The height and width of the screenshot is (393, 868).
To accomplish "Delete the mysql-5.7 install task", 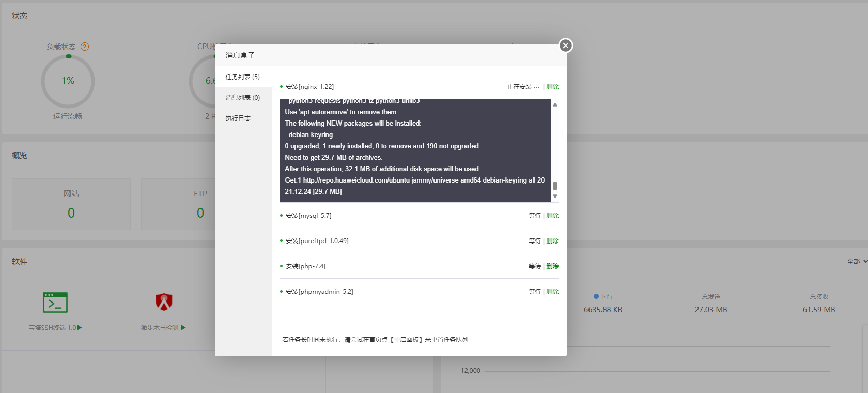I will point(552,216).
